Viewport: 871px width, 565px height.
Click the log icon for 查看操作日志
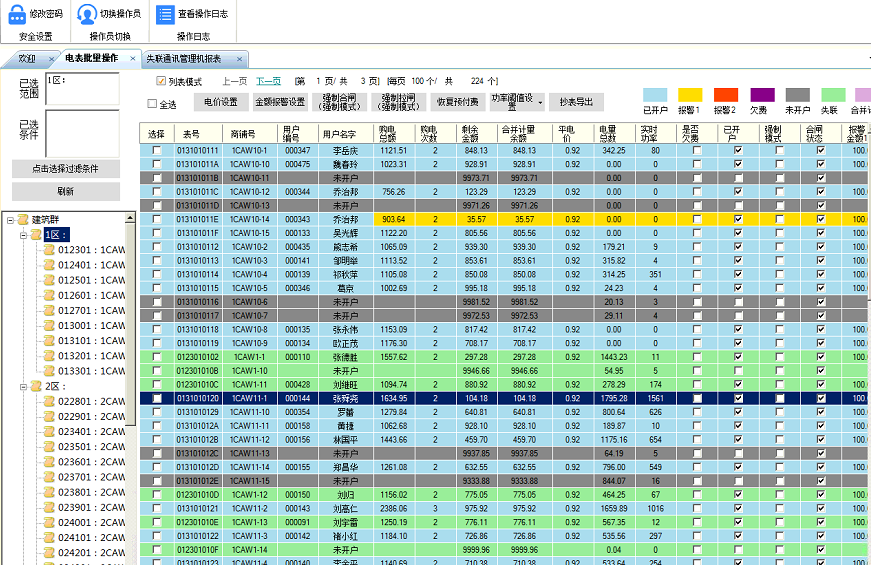(165, 14)
